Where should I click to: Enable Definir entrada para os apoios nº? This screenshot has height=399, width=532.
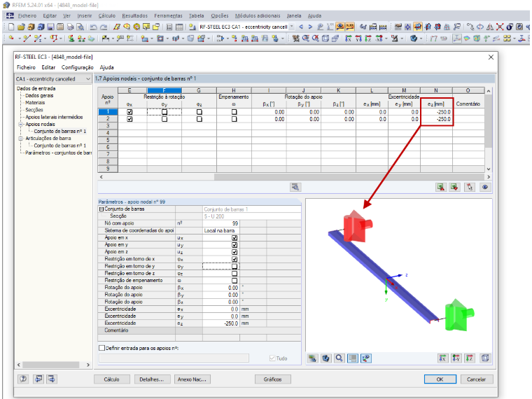coord(101,348)
